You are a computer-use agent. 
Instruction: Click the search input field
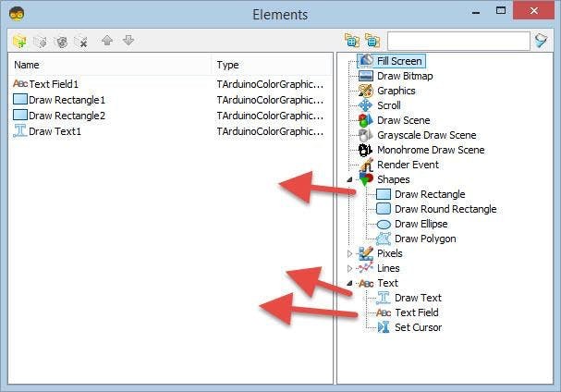(x=457, y=42)
